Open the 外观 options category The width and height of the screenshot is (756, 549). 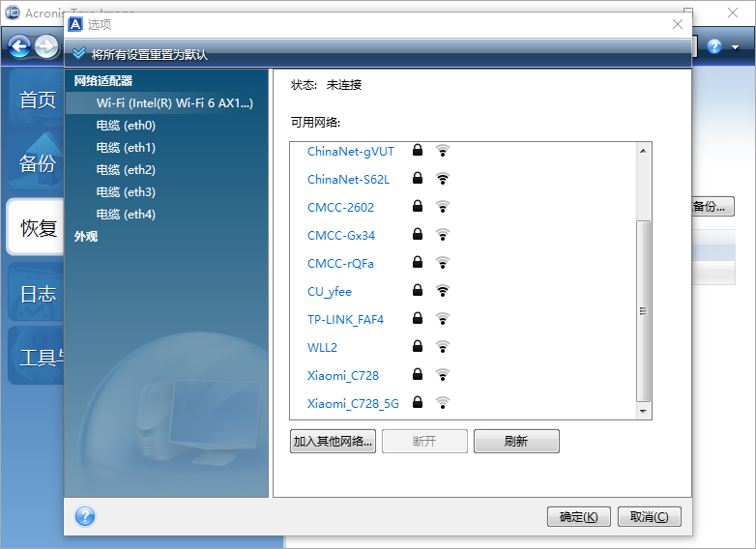tap(86, 236)
